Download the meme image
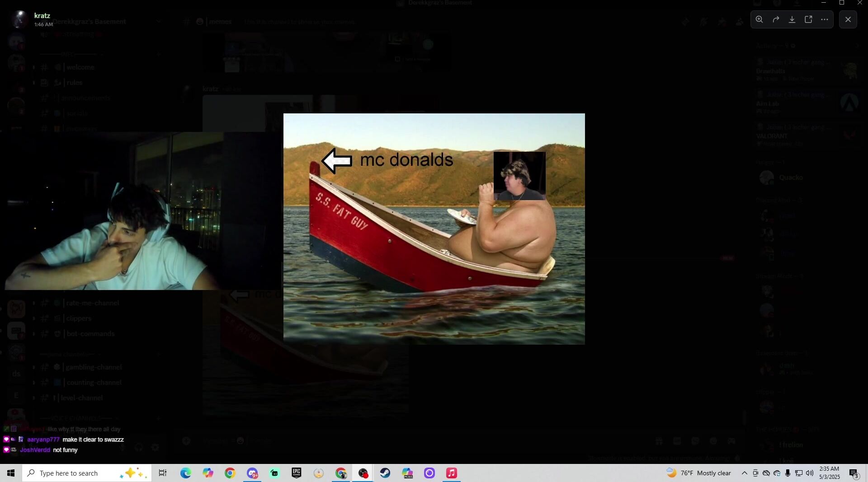The width and height of the screenshot is (868, 482). tap(792, 19)
